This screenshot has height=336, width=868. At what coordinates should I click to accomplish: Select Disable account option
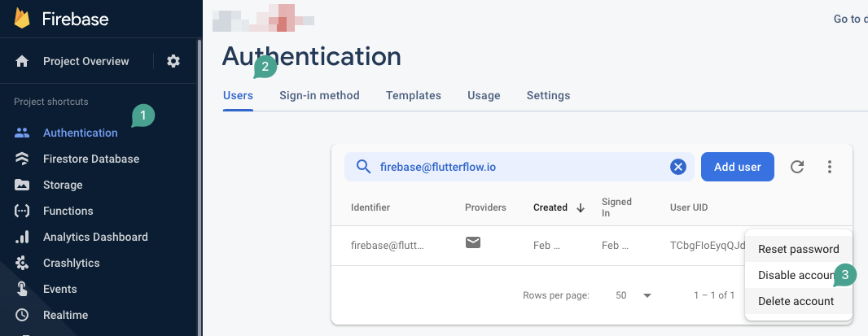tap(798, 275)
